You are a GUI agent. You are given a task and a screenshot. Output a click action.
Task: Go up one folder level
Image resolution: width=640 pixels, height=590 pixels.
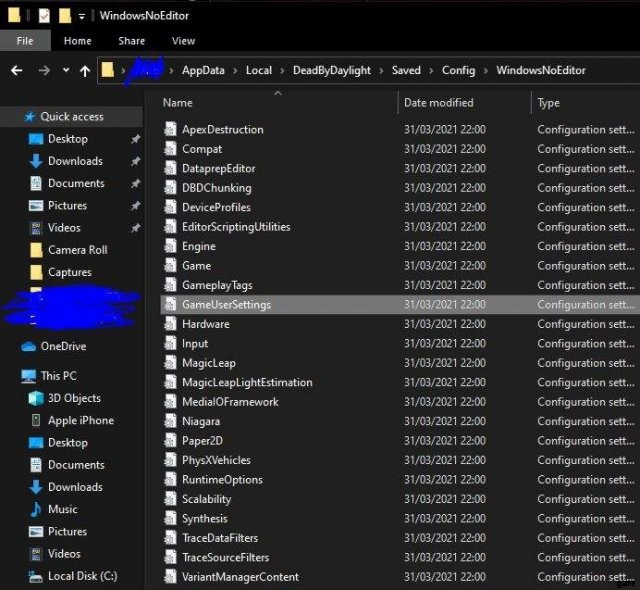pyautogui.click(x=85, y=71)
